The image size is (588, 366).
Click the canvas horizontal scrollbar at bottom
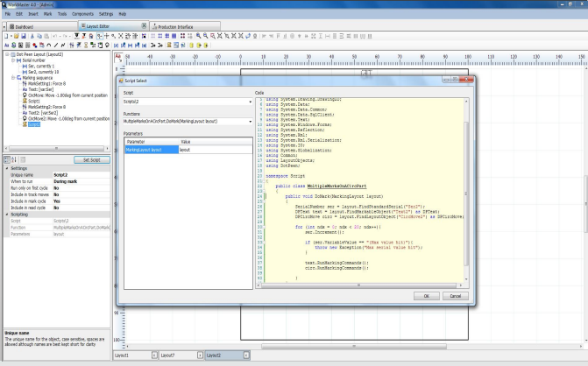pyautogui.click(x=354, y=346)
